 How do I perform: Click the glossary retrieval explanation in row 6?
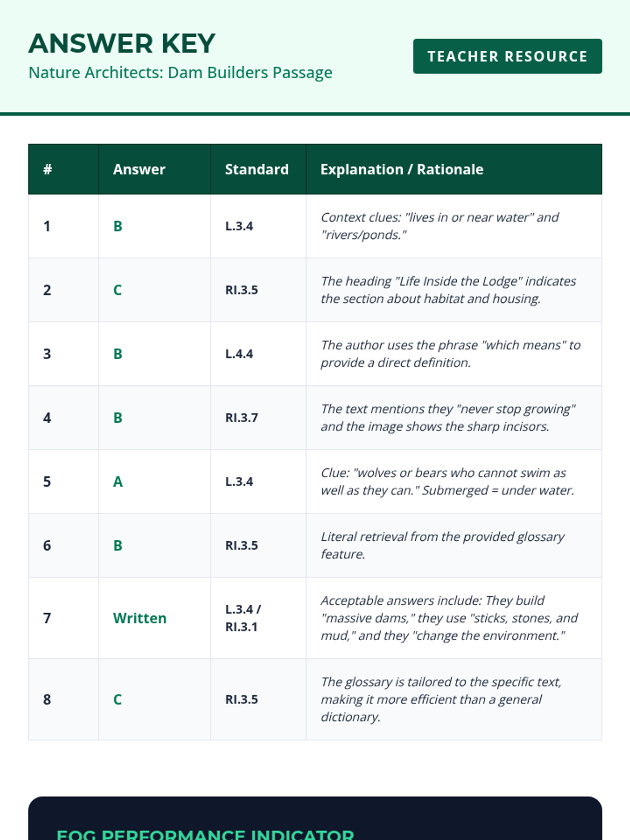click(443, 545)
